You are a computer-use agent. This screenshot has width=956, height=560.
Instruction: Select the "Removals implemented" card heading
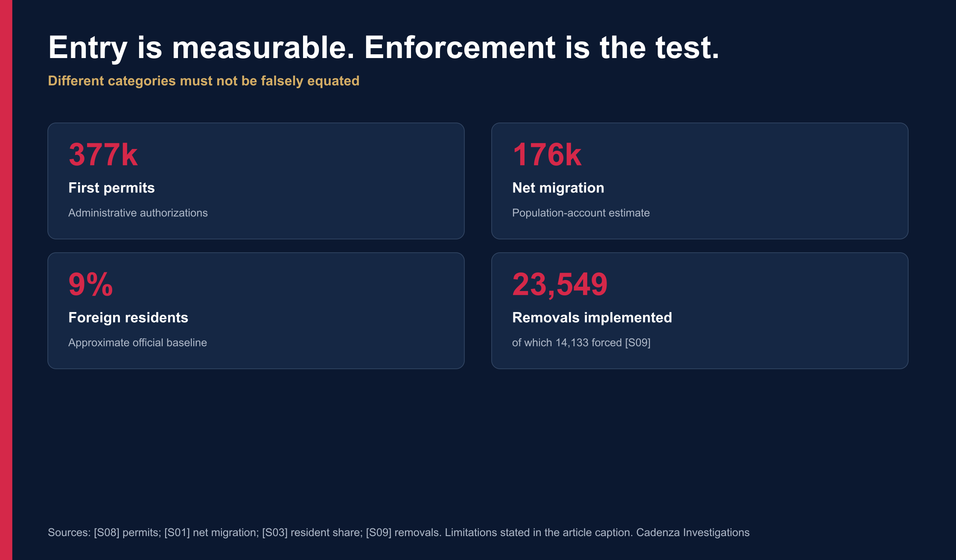tap(592, 318)
